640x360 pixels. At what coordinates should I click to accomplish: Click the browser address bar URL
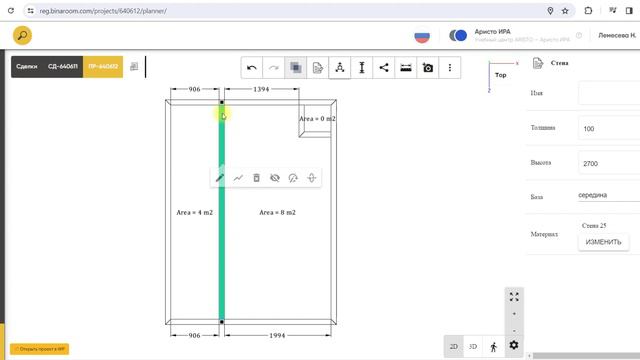pos(103,11)
